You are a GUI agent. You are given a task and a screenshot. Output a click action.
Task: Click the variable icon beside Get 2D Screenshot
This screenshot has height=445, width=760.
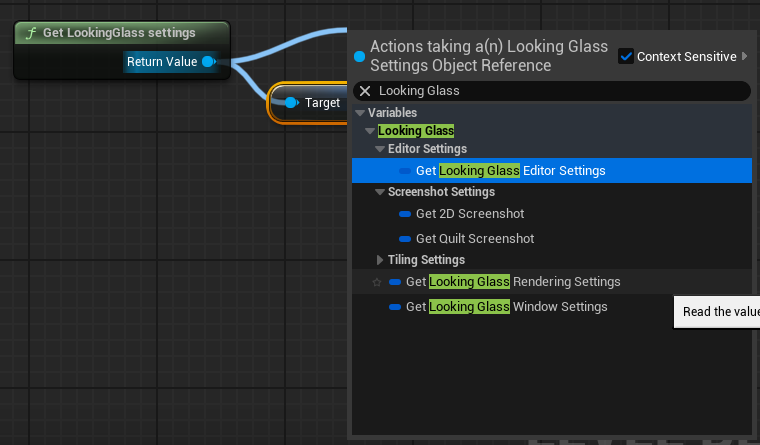[405, 214]
